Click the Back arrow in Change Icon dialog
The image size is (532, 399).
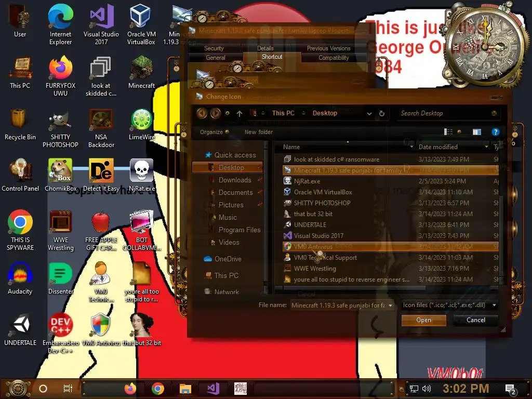[x=202, y=113]
